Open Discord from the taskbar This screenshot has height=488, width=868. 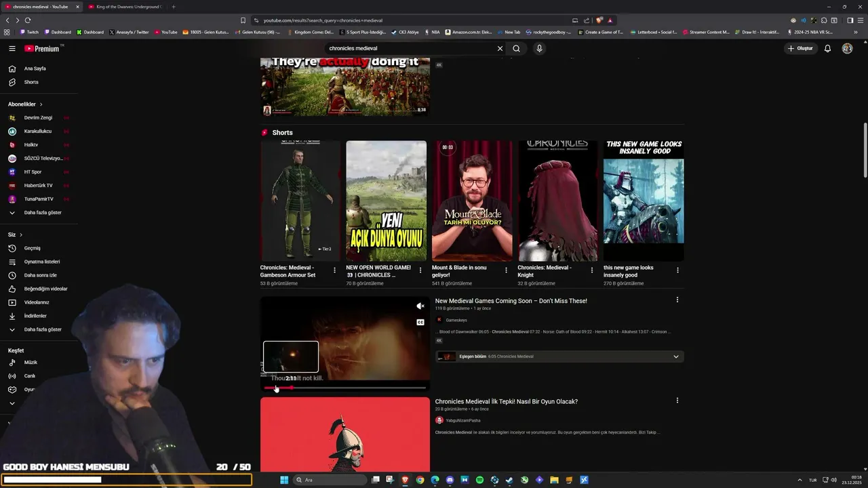click(x=450, y=480)
